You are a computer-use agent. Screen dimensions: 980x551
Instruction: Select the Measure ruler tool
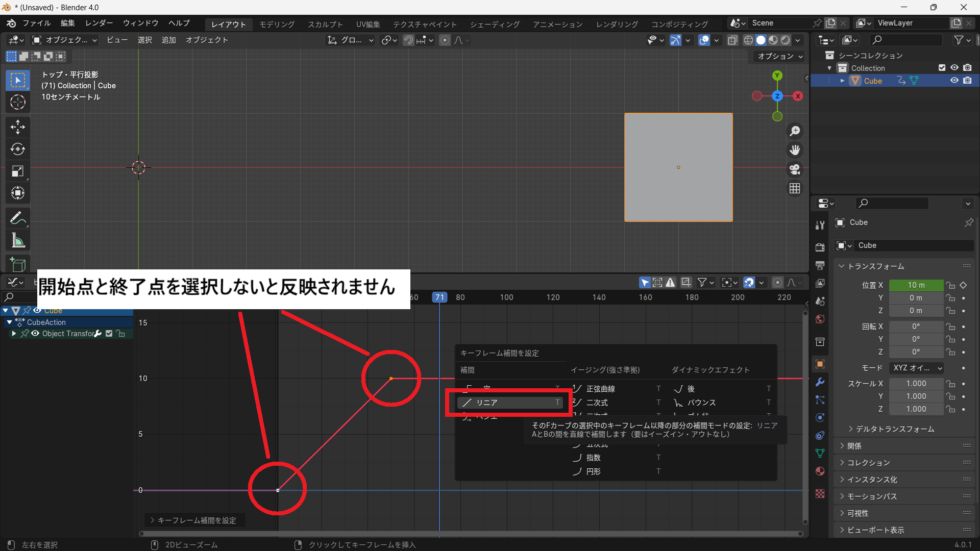(18, 240)
